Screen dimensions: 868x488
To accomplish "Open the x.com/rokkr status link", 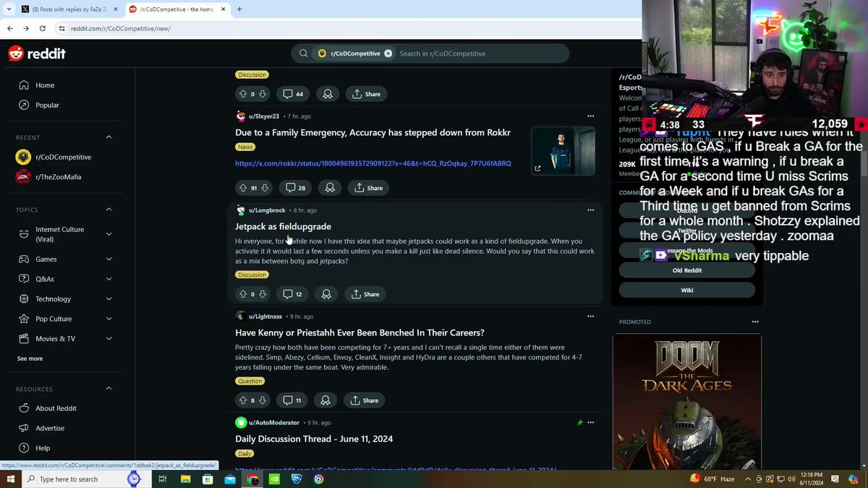I will (373, 163).
